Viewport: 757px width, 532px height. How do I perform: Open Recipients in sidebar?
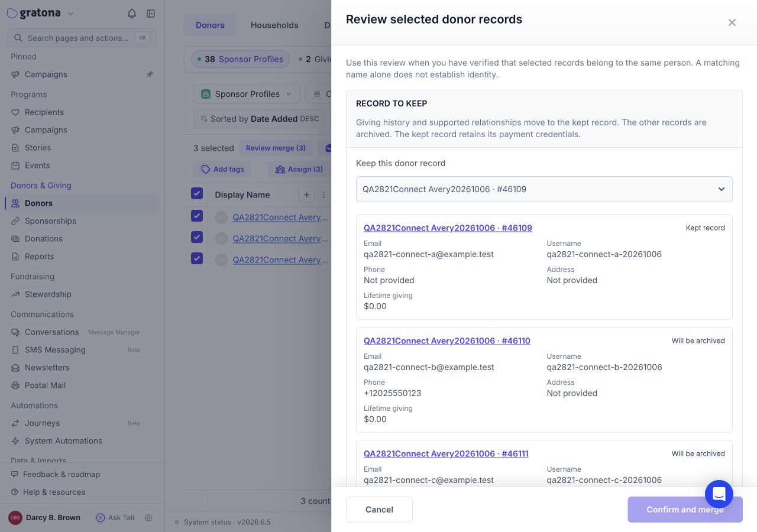[x=44, y=112]
